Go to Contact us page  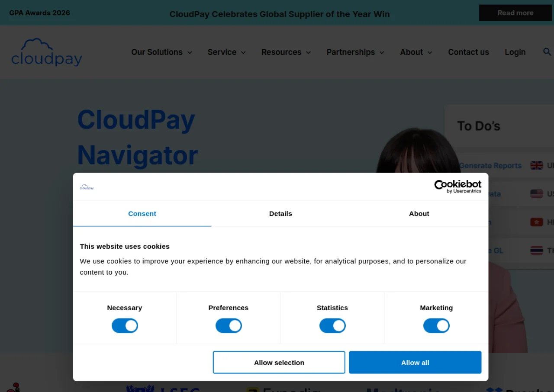tap(468, 52)
